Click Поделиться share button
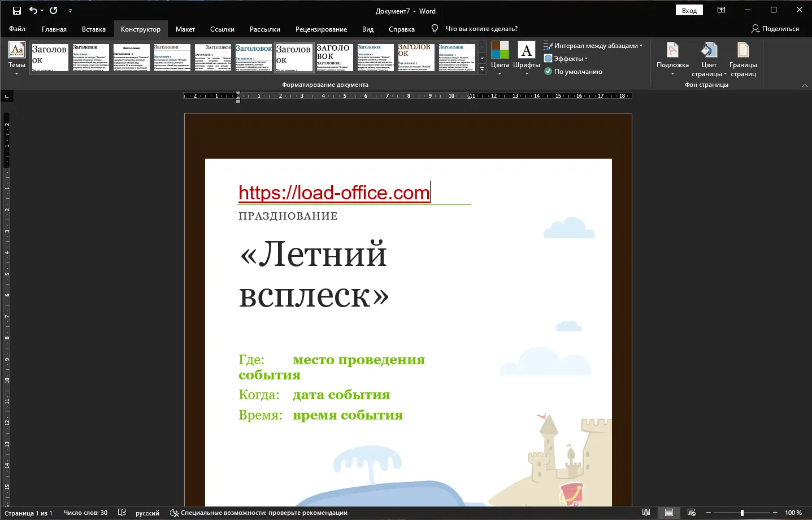The height and width of the screenshot is (520, 812). pyautogui.click(x=775, y=29)
